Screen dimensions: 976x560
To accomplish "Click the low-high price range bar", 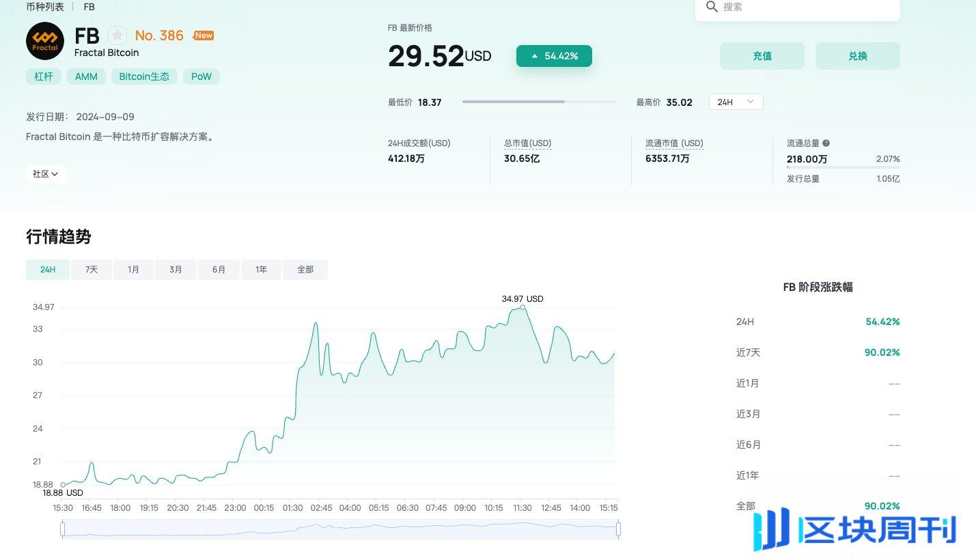I will (x=539, y=102).
